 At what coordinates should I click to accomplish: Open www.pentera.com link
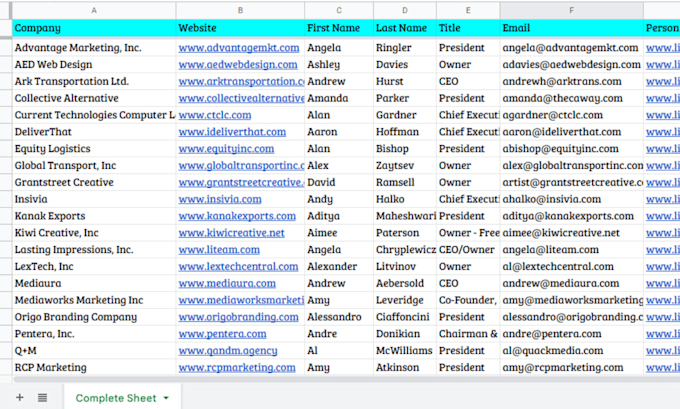click(222, 334)
